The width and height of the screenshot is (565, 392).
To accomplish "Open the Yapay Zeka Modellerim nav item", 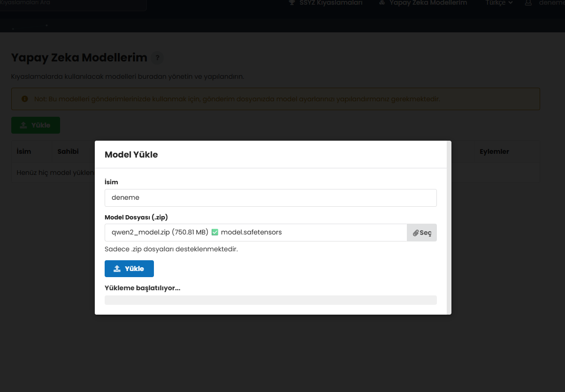I will tap(423, 3).
